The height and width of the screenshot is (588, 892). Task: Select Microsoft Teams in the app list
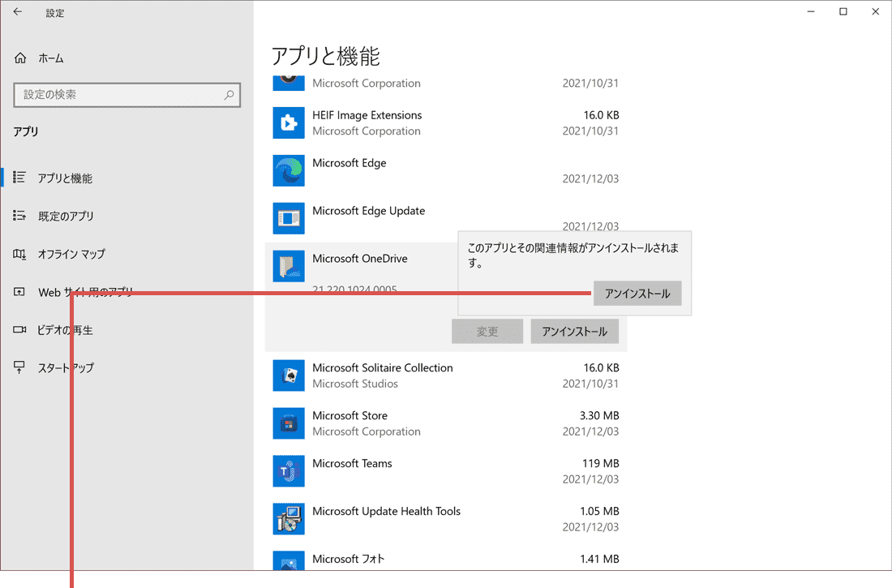445,471
